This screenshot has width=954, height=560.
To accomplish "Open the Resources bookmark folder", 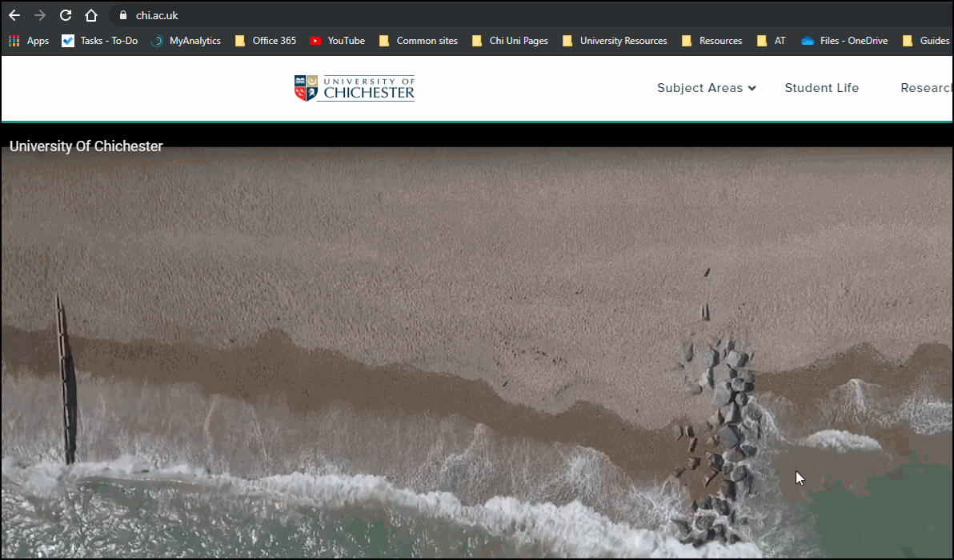I will point(711,41).
